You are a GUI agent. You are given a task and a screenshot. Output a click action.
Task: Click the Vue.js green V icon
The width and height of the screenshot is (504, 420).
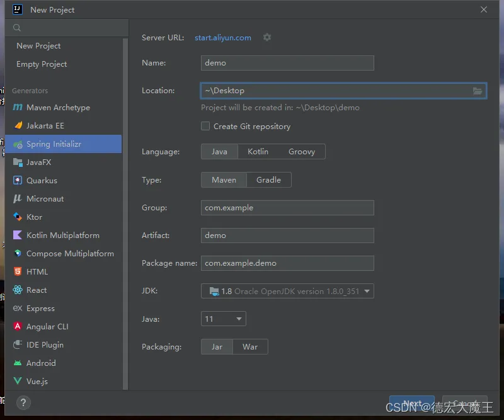point(18,381)
